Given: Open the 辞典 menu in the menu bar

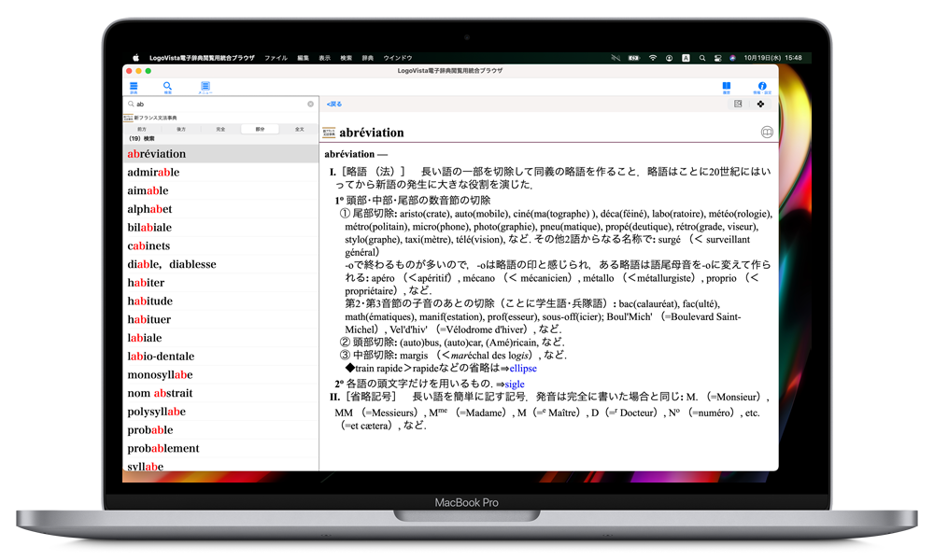Looking at the screenshot, I should point(367,58).
